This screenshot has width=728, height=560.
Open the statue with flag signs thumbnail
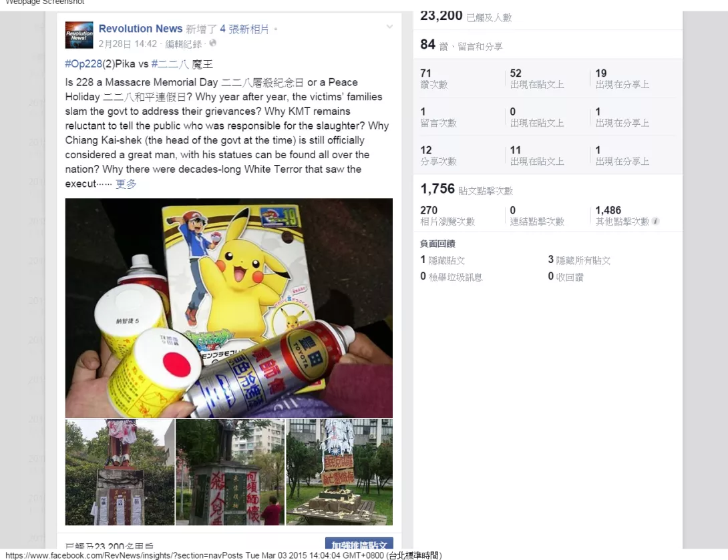click(x=339, y=473)
